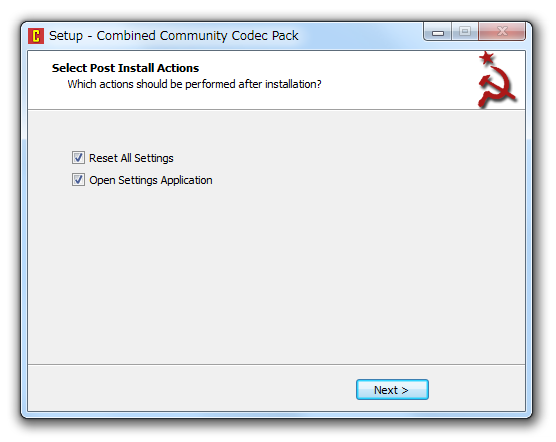Click empty gray area below the checkboxes
This screenshot has height=442, width=556.
tap(277, 273)
